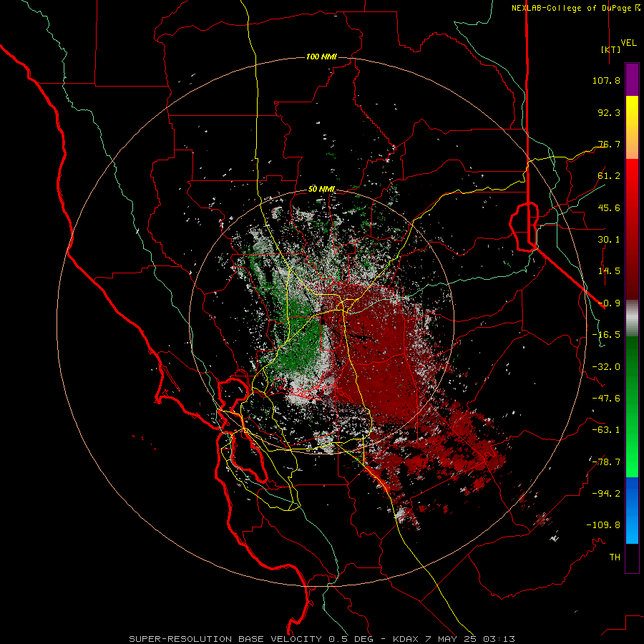Click the VEL legend label
This screenshot has width=644, height=644.
coord(628,43)
